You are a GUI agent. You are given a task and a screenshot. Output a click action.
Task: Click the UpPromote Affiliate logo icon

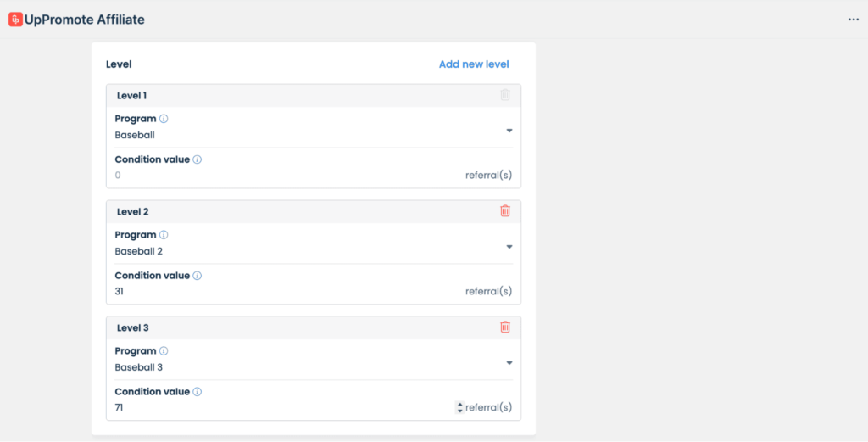15,20
